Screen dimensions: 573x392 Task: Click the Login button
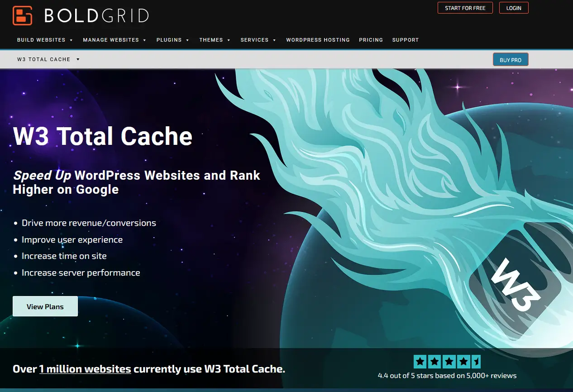pyautogui.click(x=514, y=8)
